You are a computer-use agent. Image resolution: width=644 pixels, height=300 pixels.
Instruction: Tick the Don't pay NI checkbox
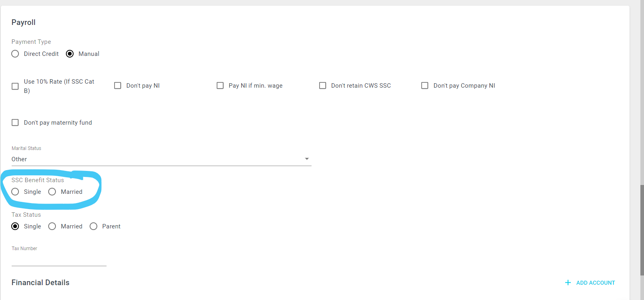pyautogui.click(x=118, y=86)
